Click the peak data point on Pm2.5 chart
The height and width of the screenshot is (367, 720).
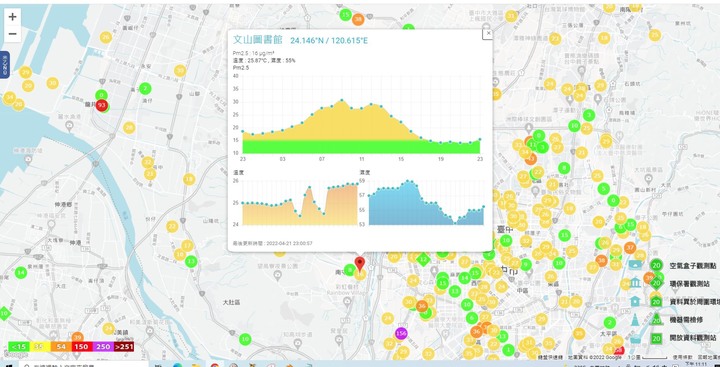point(342,100)
